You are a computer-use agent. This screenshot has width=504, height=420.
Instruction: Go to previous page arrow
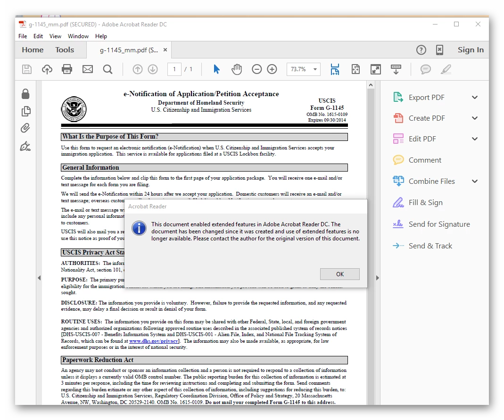click(x=138, y=69)
